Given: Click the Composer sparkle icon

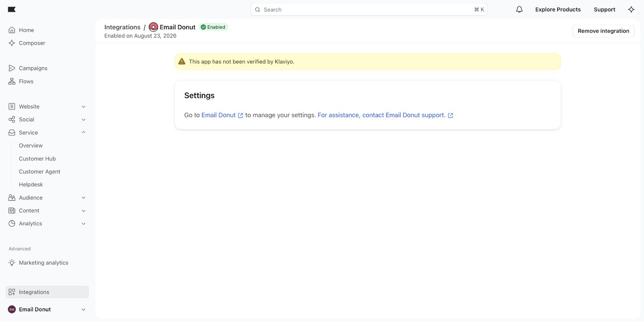Looking at the screenshot, I should click(12, 43).
